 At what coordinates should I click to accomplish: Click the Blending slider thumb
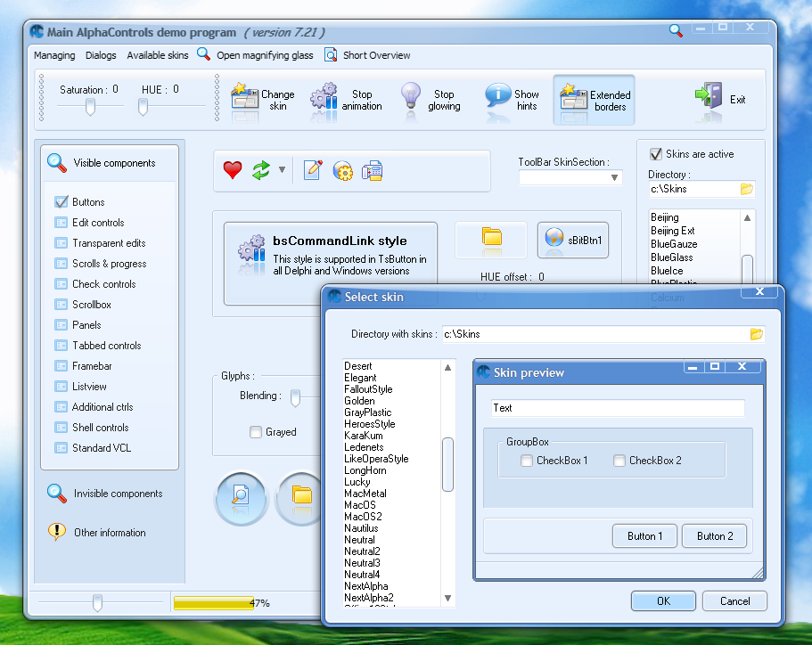click(295, 397)
